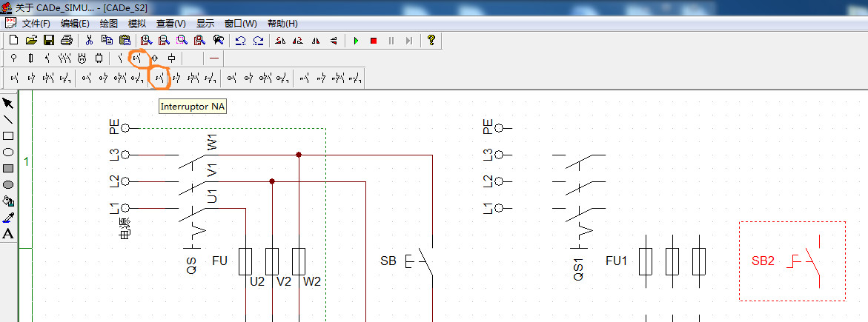
Task: Mirror component vertically icon
Action: (x=334, y=41)
